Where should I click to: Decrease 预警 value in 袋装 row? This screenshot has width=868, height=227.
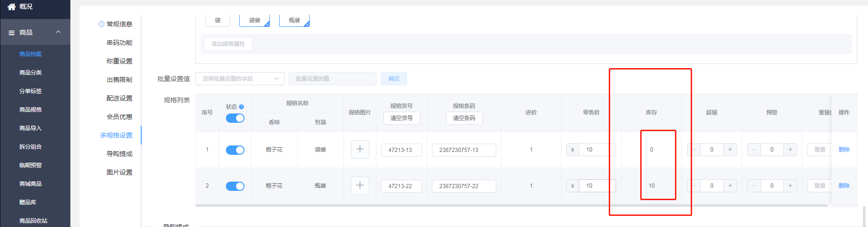click(754, 150)
